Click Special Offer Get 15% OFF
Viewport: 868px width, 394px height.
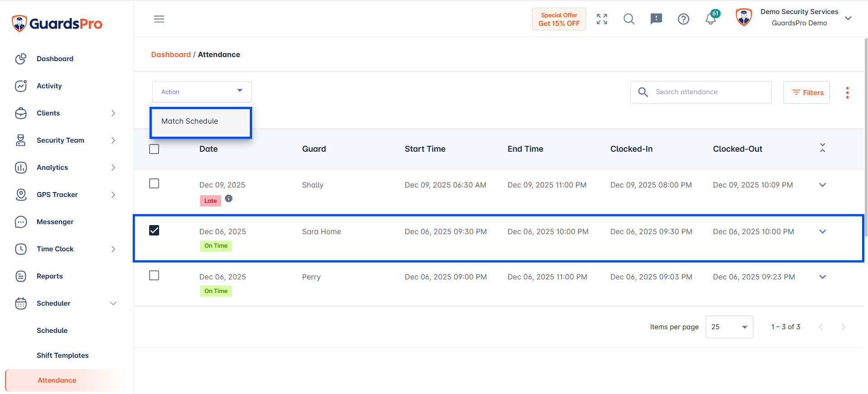pyautogui.click(x=559, y=19)
